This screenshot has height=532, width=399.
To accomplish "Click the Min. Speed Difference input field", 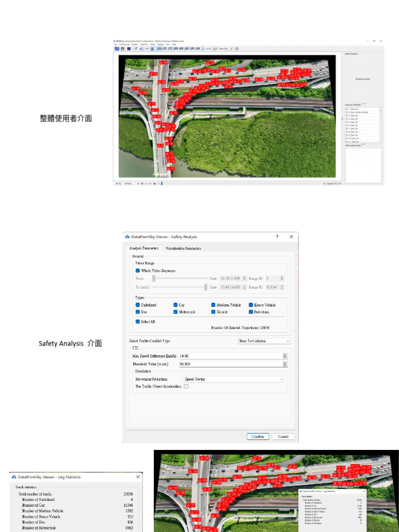I will [231, 356].
